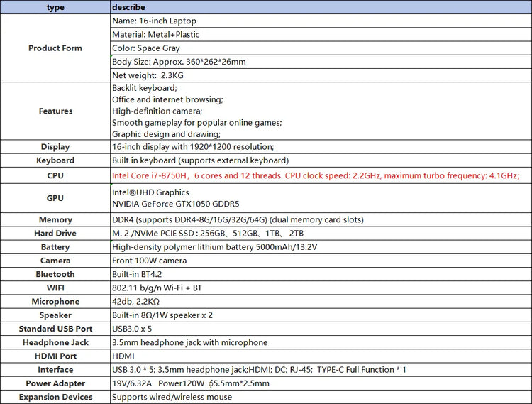Click the 'type' column header
The height and width of the screenshot is (404, 532).
click(x=55, y=7)
